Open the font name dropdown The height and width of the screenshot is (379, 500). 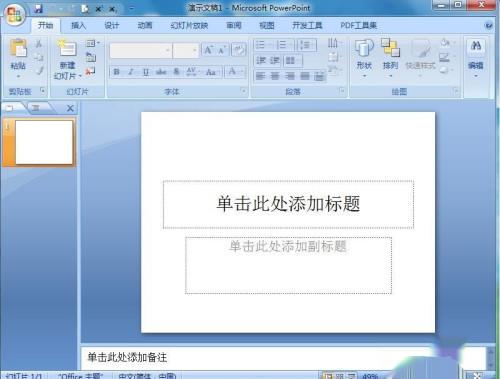168,50
